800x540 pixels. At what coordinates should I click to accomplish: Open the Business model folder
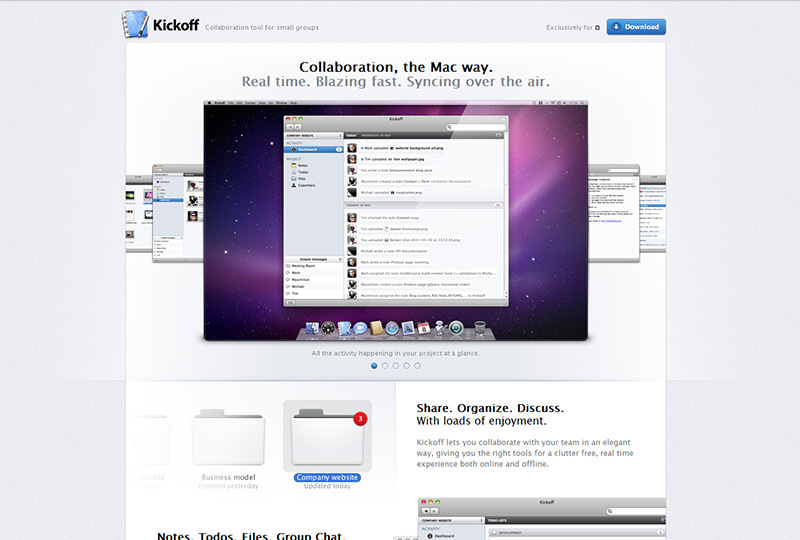tap(228, 436)
